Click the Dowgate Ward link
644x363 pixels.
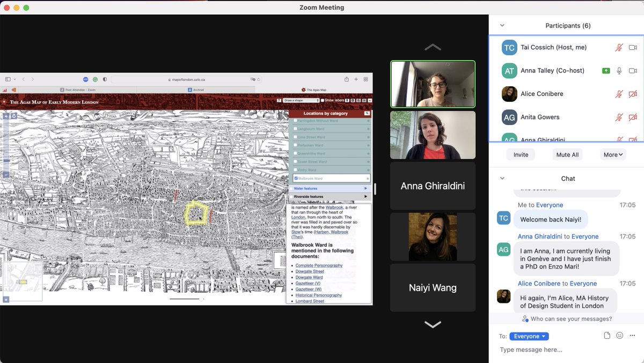point(309,277)
